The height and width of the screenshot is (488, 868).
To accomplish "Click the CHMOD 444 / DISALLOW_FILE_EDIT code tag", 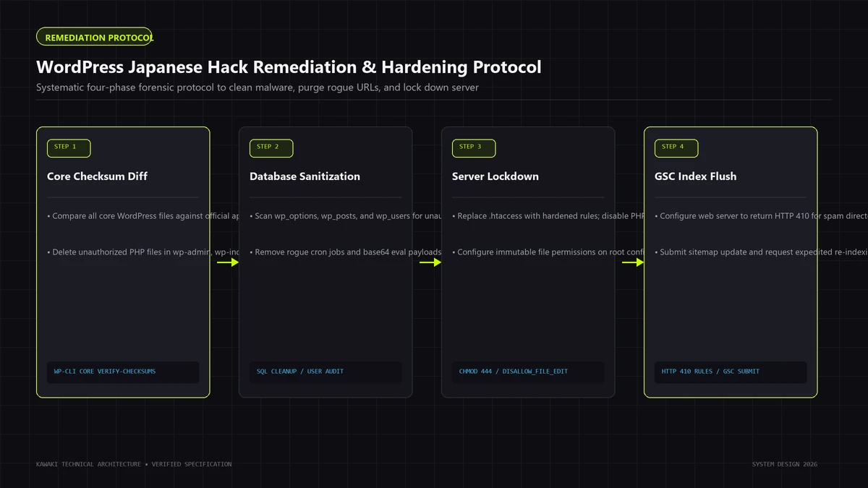I will pos(528,372).
